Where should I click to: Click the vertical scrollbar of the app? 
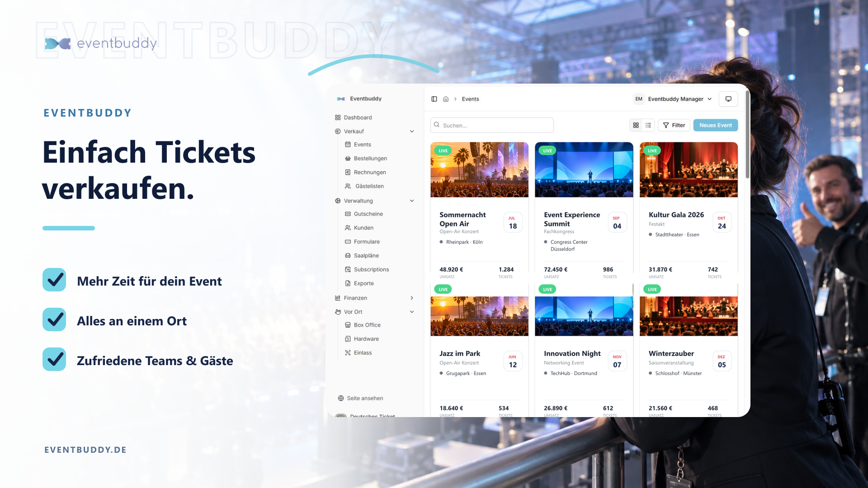(747, 135)
